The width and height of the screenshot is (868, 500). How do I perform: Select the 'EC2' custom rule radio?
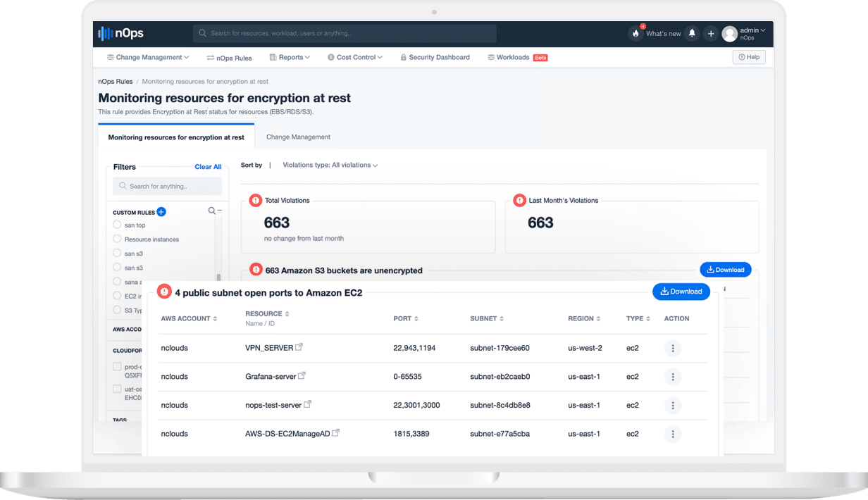[x=117, y=296]
